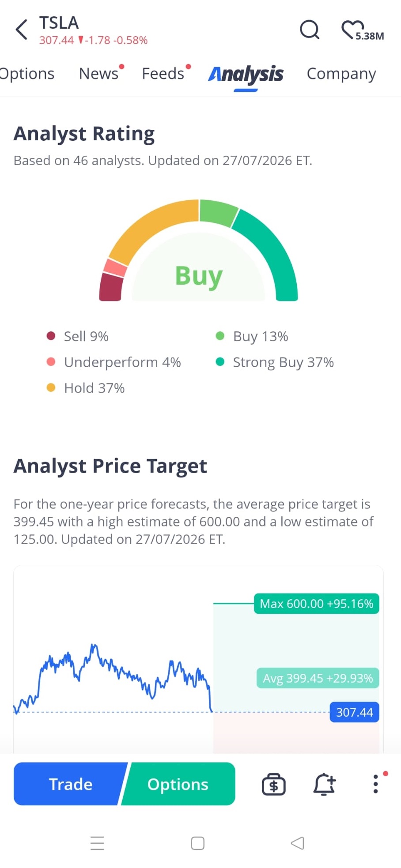
Task: Tap the heart watchlist icon with 5.38M
Action: coord(362,30)
